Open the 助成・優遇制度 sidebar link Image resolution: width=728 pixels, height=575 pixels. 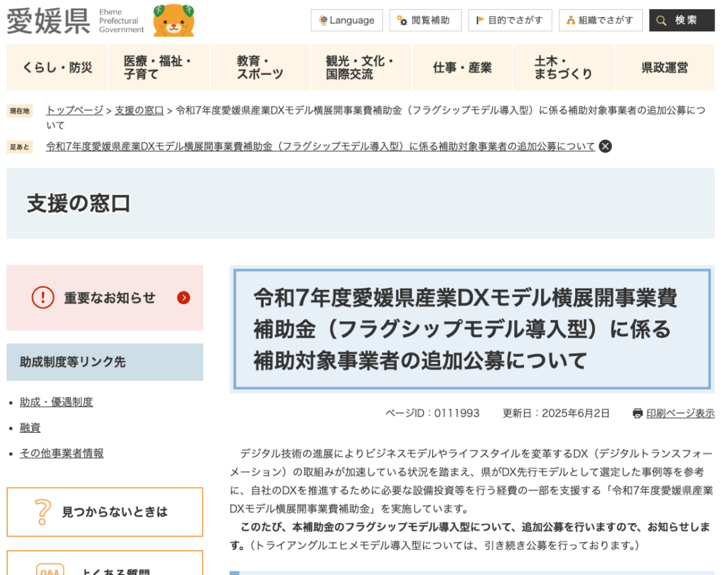(x=56, y=402)
